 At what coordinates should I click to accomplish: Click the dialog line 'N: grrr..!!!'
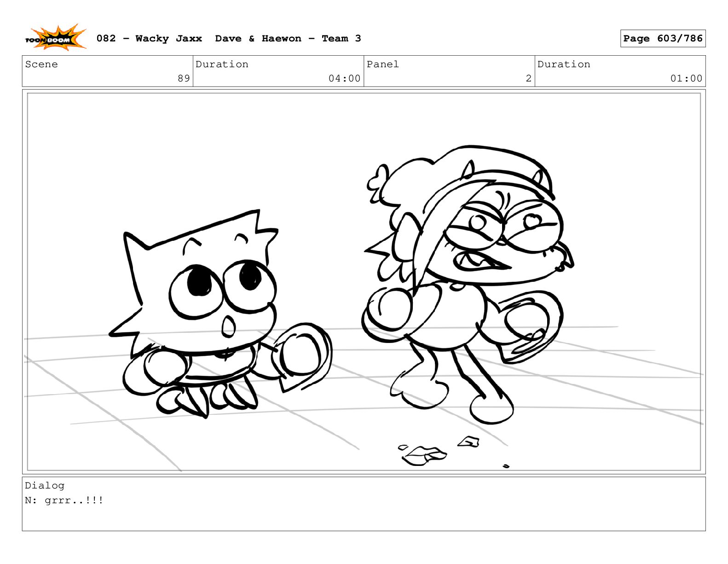point(64,500)
